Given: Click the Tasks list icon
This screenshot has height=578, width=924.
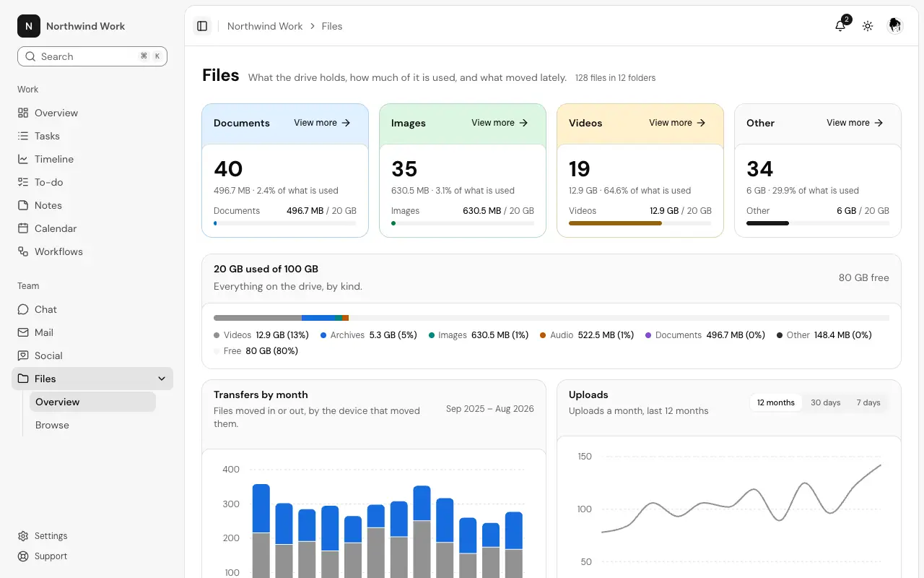Looking at the screenshot, I should [23, 136].
